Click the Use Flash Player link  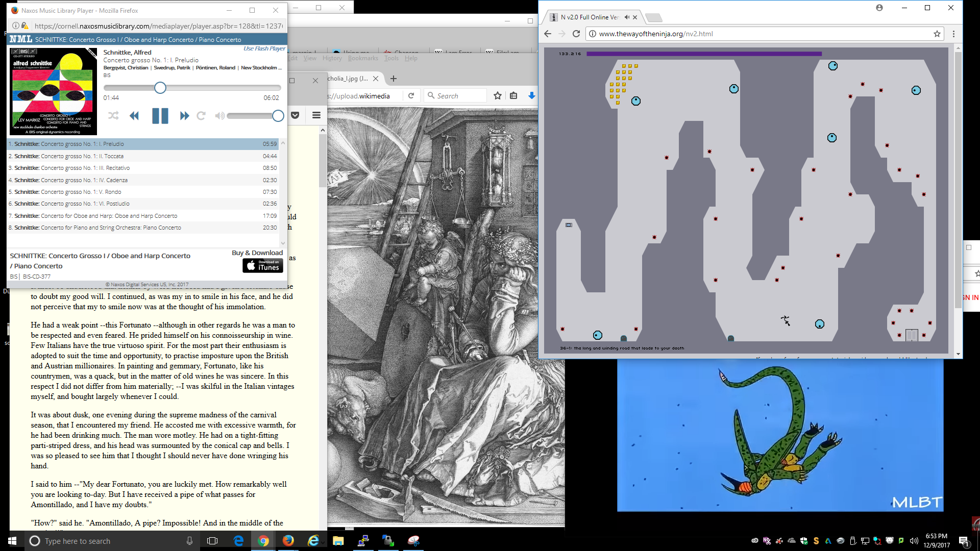pyautogui.click(x=264, y=48)
